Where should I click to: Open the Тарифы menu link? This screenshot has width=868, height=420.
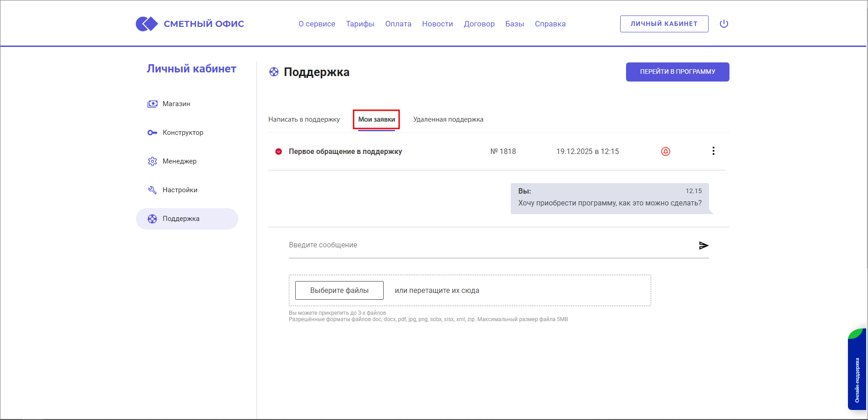[x=360, y=24]
